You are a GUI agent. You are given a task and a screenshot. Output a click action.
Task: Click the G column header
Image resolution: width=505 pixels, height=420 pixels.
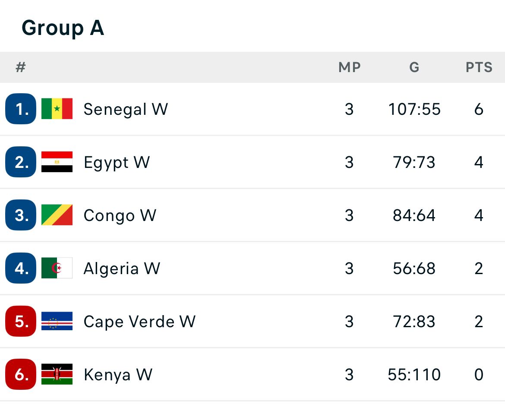click(x=414, y=67)
